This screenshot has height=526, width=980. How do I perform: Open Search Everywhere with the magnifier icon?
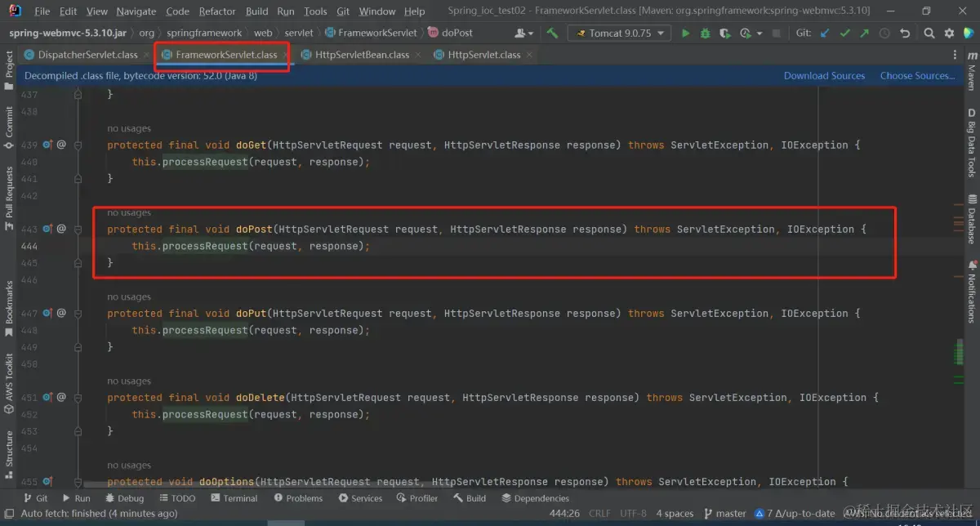(x=929, y=33)
